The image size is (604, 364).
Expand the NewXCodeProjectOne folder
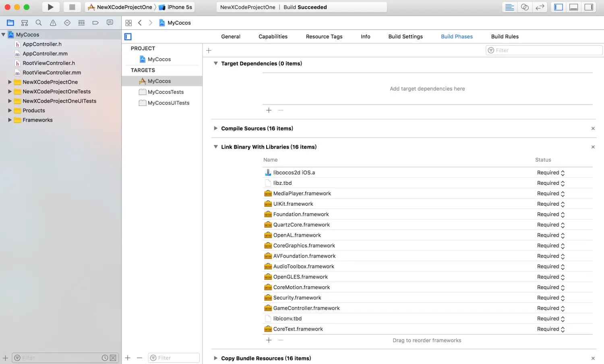[10, 82]
